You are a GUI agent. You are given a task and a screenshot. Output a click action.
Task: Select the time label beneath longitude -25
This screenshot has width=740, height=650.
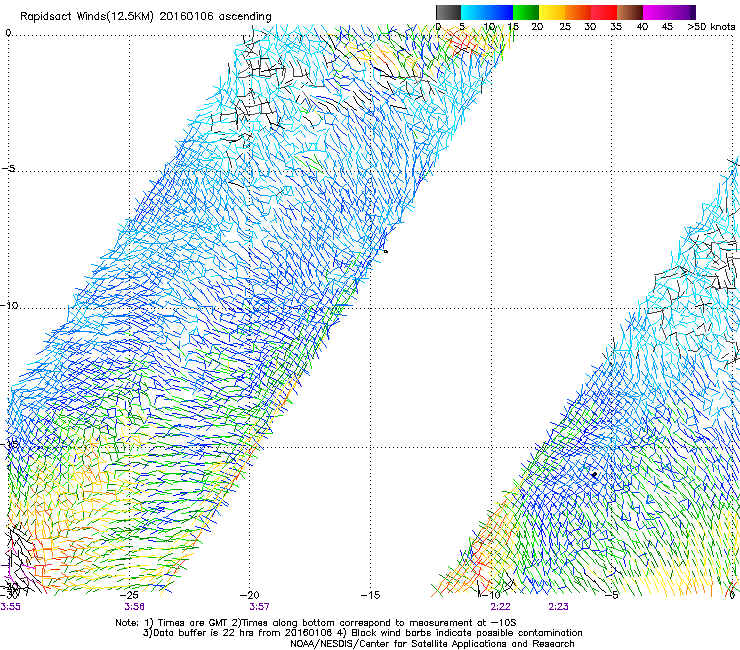coord(135,607)
